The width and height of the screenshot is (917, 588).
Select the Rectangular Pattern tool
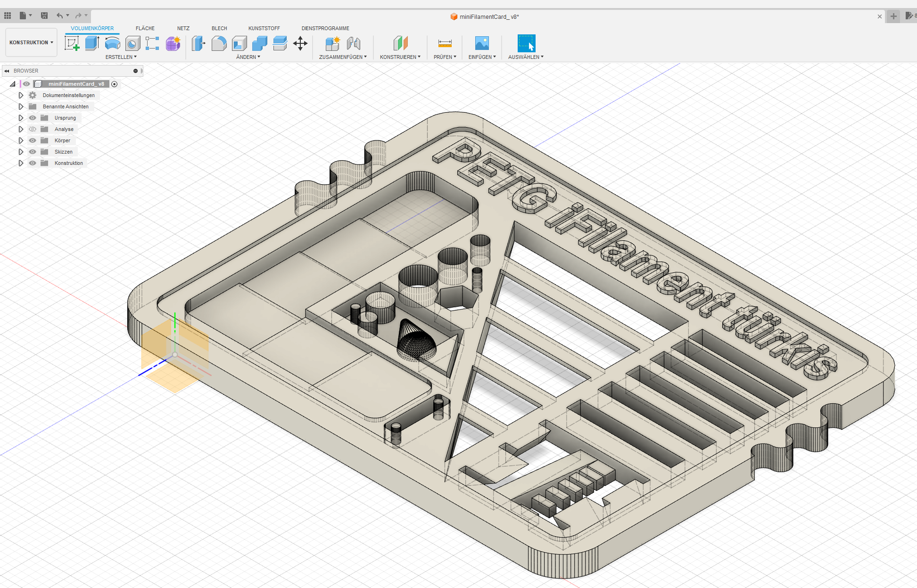[x=152, y=43]
